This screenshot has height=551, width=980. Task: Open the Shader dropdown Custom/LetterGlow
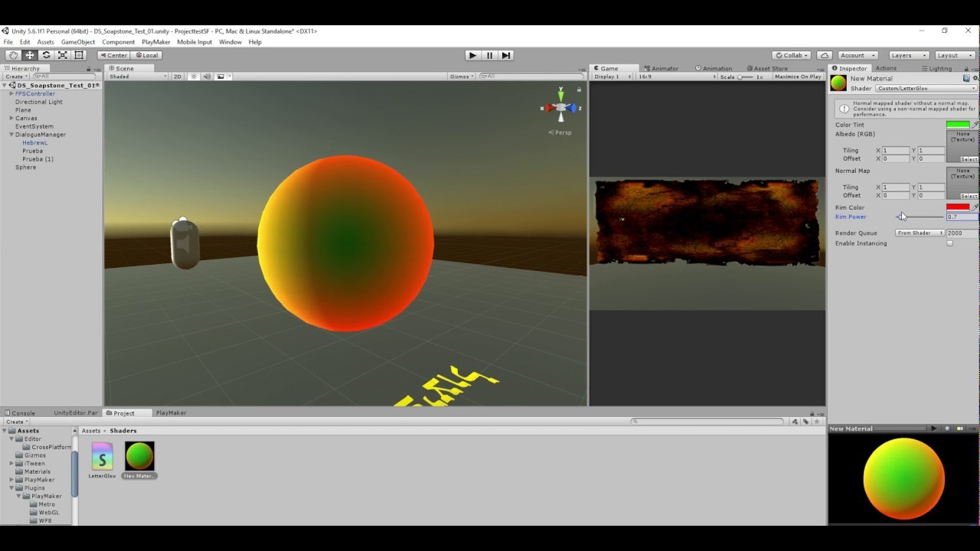[926, 89]
